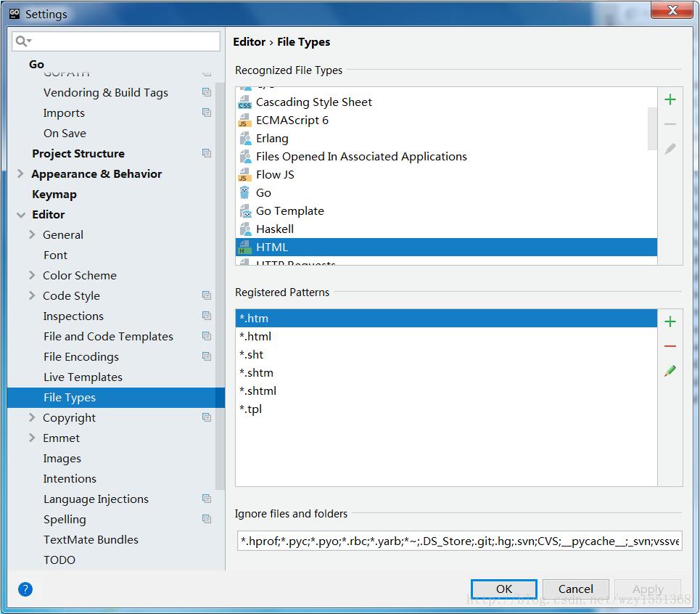The image size is (700, 614).
Task: Click the settings tree scrollbar
Action: tap(220, 286)
